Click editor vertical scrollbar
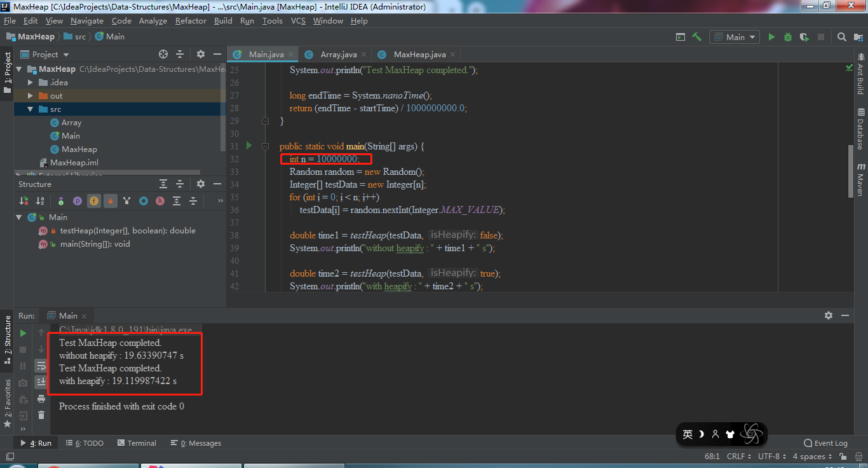 click(851, 172)
